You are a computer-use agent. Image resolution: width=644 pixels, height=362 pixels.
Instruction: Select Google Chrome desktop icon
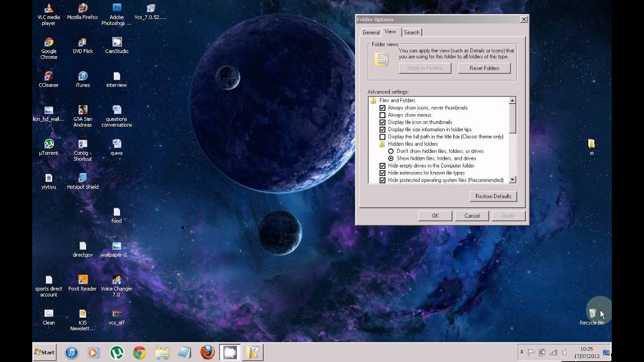(48, 48)
